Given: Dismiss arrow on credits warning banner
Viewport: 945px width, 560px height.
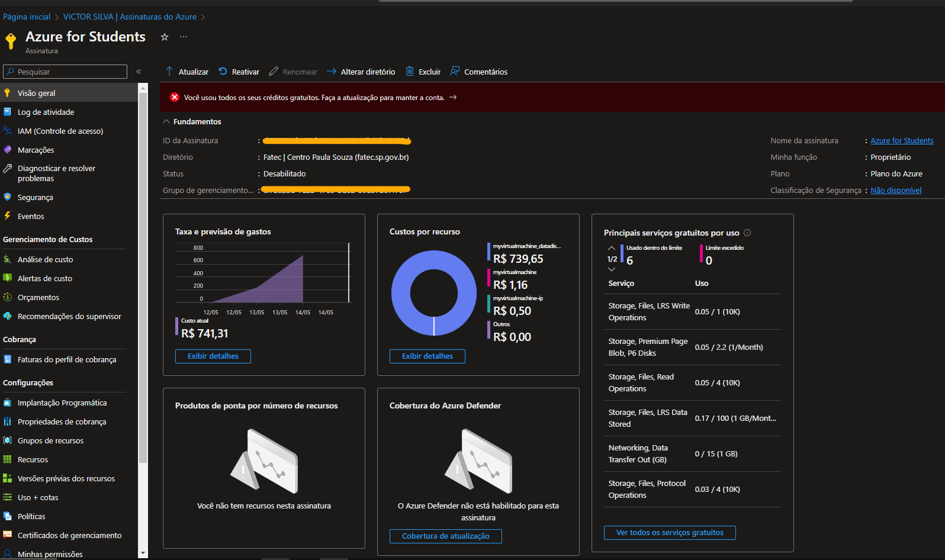Looking at the screenshot, I should click(453, 97).
